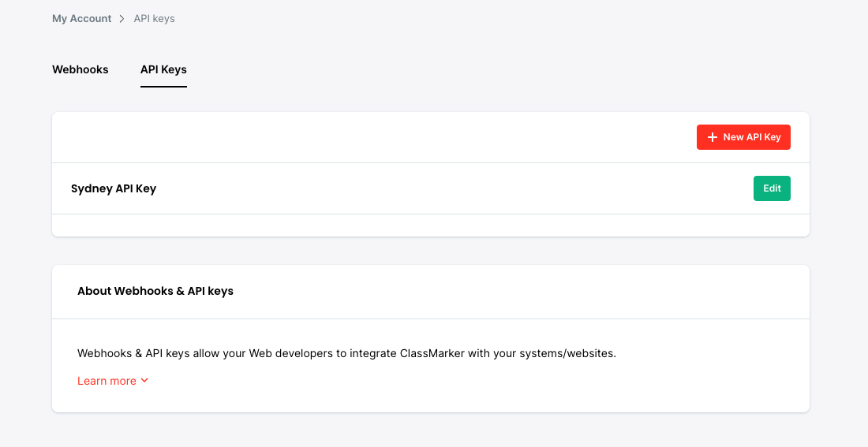Image resolution: width=868 pixels, height=447 pixels.
Task: Open the Webhooks tab
Action: point(80,69)
